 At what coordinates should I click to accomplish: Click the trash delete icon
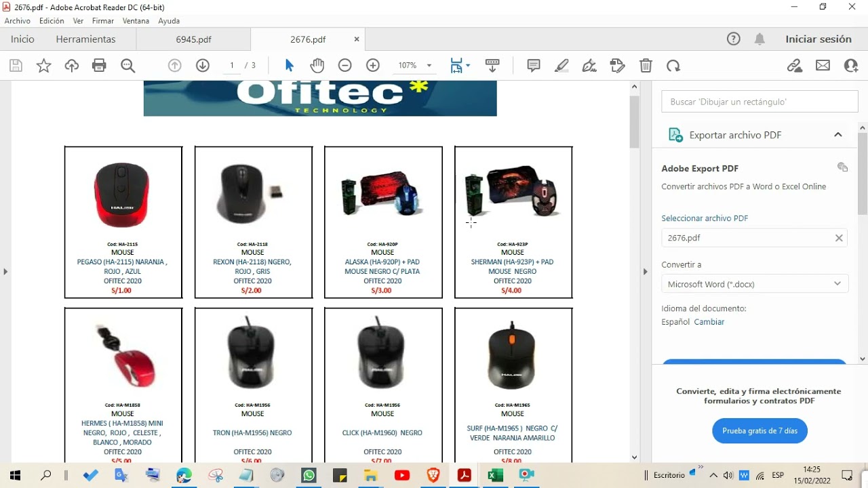646,66
